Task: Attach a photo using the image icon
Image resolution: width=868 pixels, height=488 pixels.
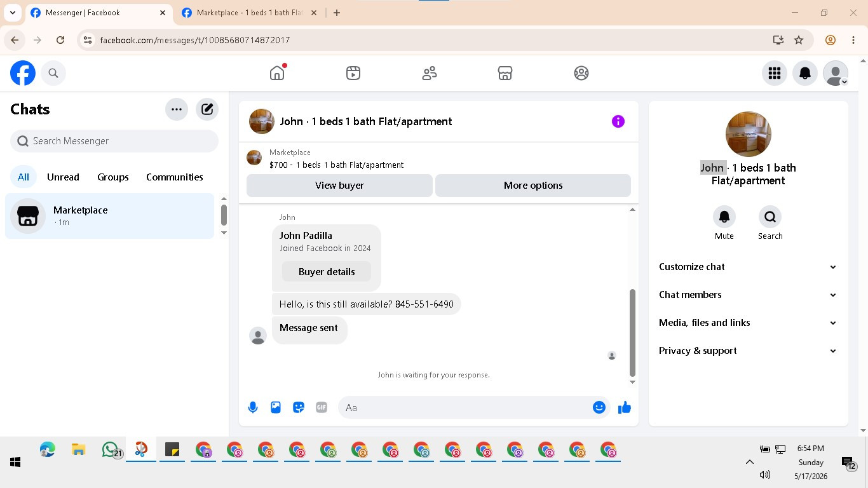Action: pyautogui.click(x=276, y=407)
